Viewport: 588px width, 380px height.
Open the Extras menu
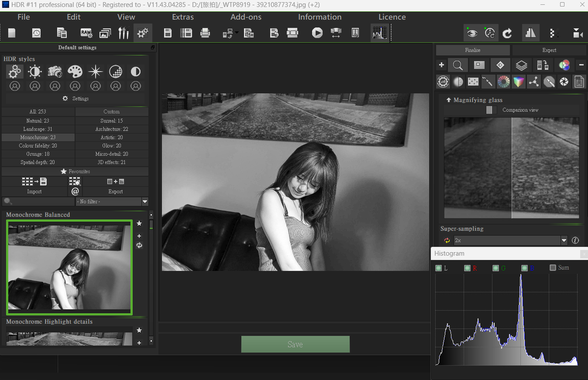coord(183,17)
